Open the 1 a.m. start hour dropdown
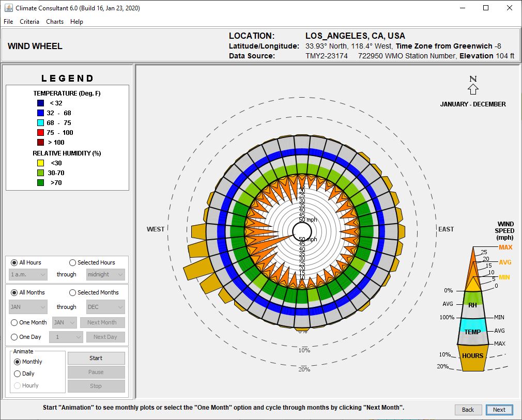The width and height of the screenshot is (522, 420). click(x=28, y=275)
